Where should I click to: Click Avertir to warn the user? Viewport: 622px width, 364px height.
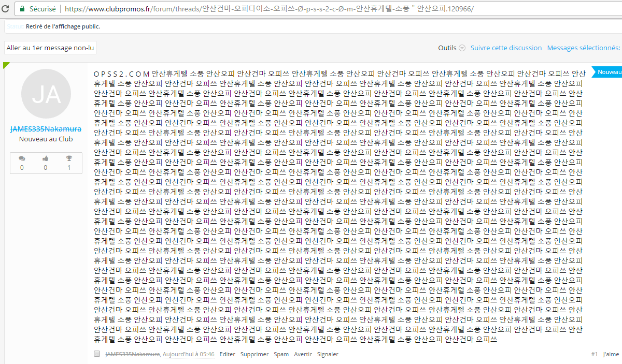303,354
